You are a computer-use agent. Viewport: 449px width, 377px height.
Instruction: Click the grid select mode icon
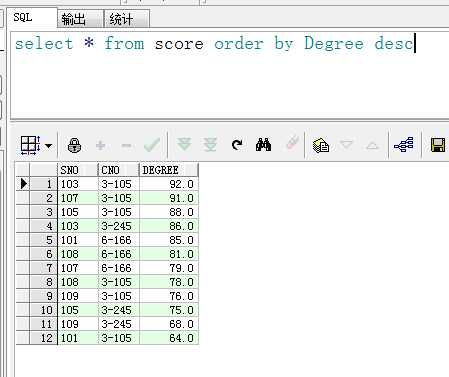point(30,145)
